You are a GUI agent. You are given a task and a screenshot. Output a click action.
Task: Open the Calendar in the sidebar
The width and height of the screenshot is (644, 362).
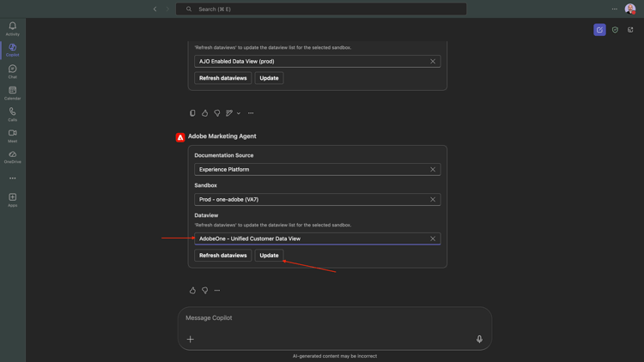(12, 93)
